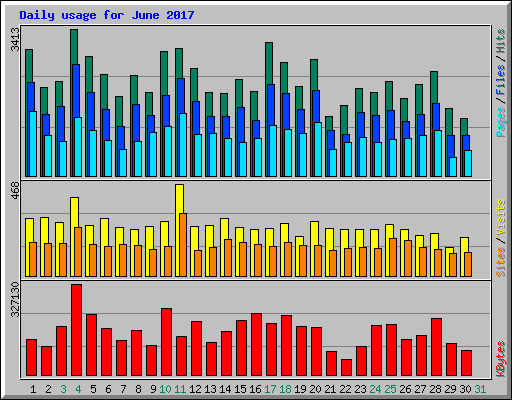512x400 pixels.
Task: Click day 4 on the x-axis
Action: click(78, 389)
